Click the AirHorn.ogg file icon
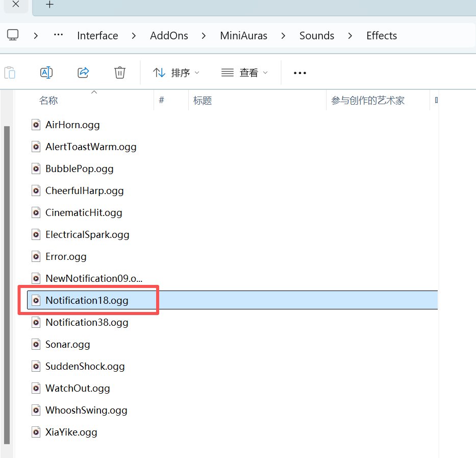Image resolution: width=476 pixels, height=458 pixels. pos(36,125)
